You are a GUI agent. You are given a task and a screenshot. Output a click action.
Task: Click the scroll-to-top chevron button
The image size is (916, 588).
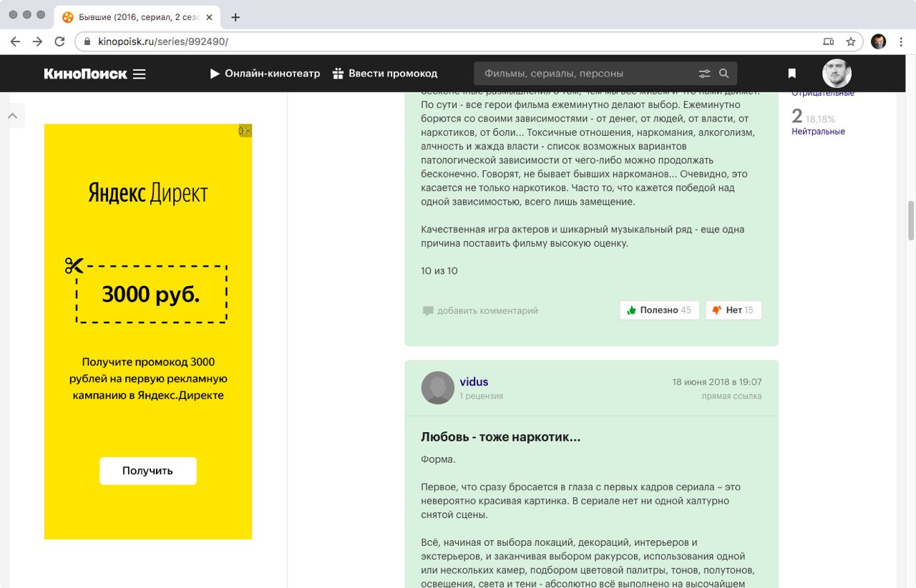(x=13, y=116)
